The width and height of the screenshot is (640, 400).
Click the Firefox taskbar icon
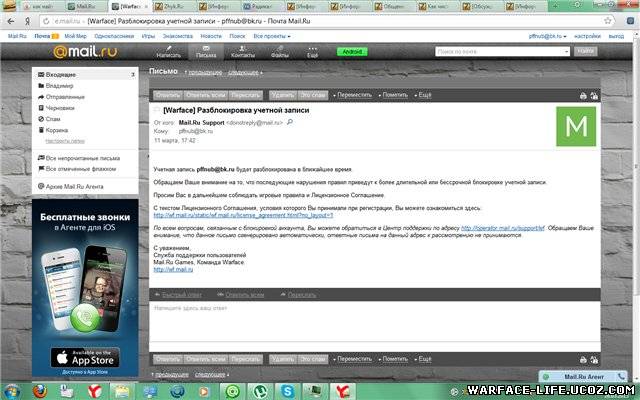pyautogui.click(x=40, y=391)
